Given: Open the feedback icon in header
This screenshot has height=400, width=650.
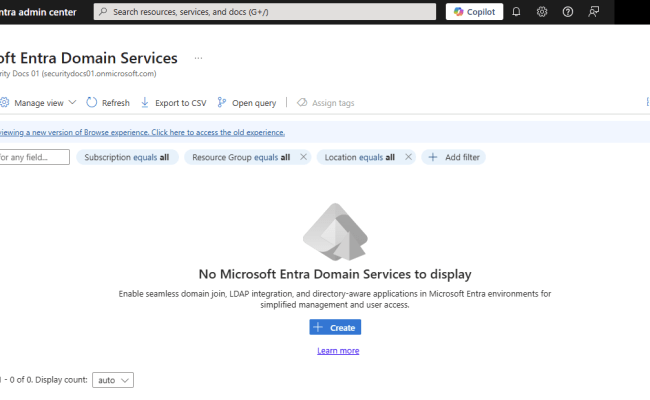Looking at the screenshot, I should click(x=594, y=12).
